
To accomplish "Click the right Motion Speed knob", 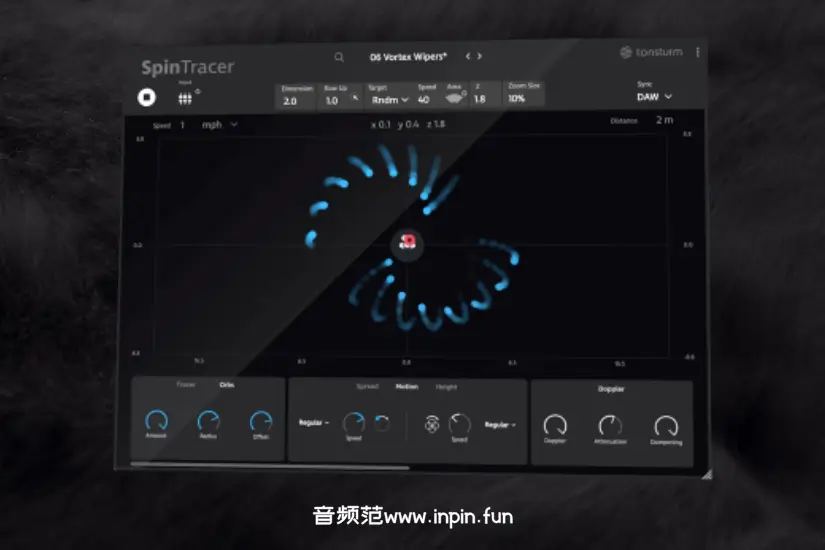I will 459,424.
